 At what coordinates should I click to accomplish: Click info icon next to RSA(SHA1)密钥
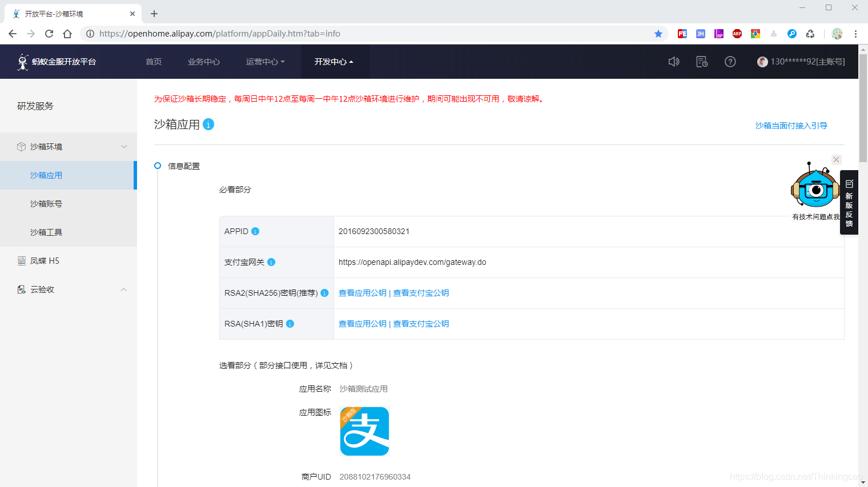coord(290,324)
